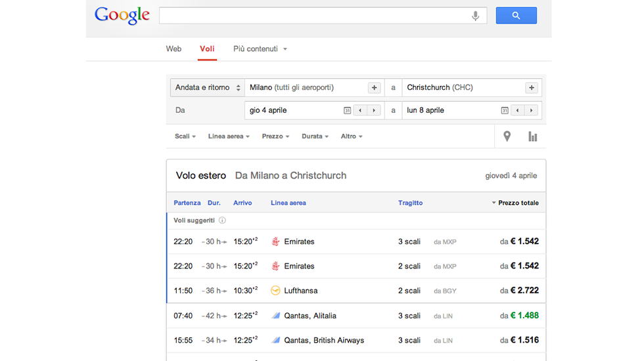Add another departure airport with plus button
Image resolution: width=644 pixels, height=361 pixels.
point(374,88)
